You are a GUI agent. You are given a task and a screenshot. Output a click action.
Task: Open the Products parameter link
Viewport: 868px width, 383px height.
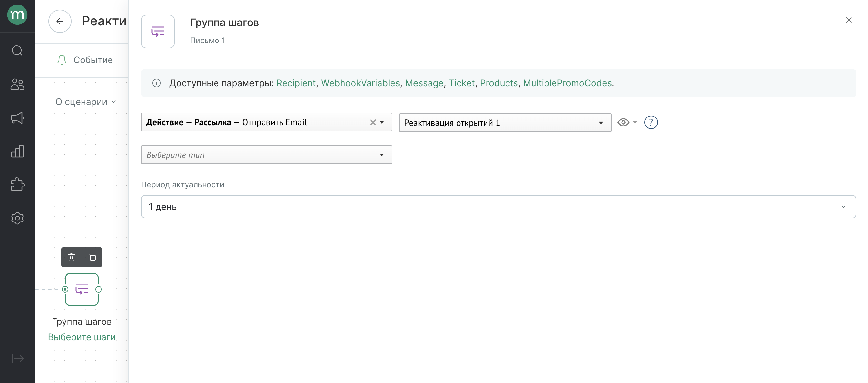(499, 83)
